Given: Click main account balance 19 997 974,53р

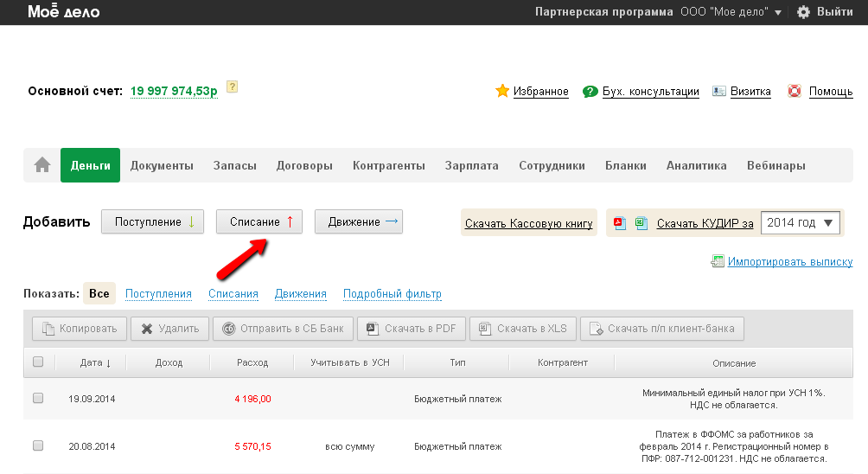Looking at the screenshot, I should pos(174,91).
